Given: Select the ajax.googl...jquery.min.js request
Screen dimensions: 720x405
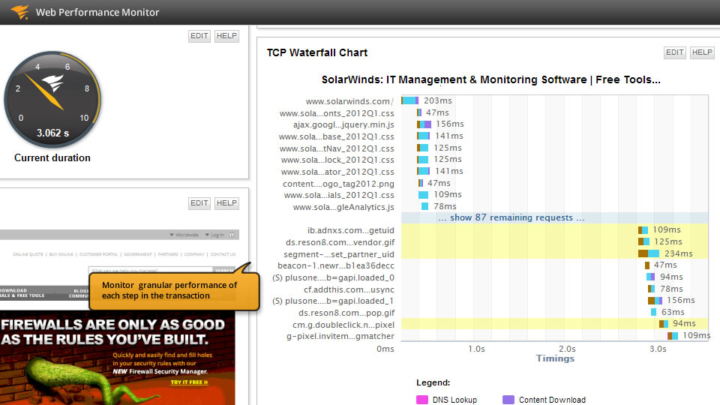Looking at the screenshot, I should (x=343, y=124).
